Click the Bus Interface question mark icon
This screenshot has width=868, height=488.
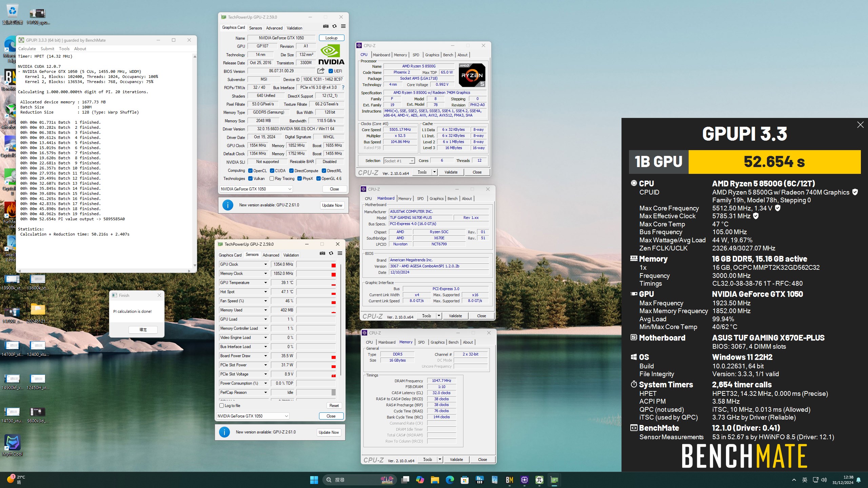coord(343,87)
